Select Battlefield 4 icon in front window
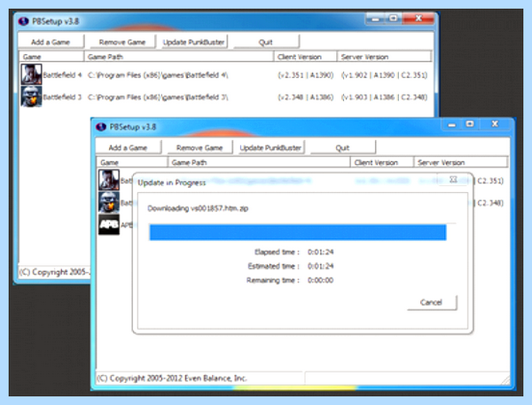The width and height of the screenshot is (532, 405). tap(109, 180)
